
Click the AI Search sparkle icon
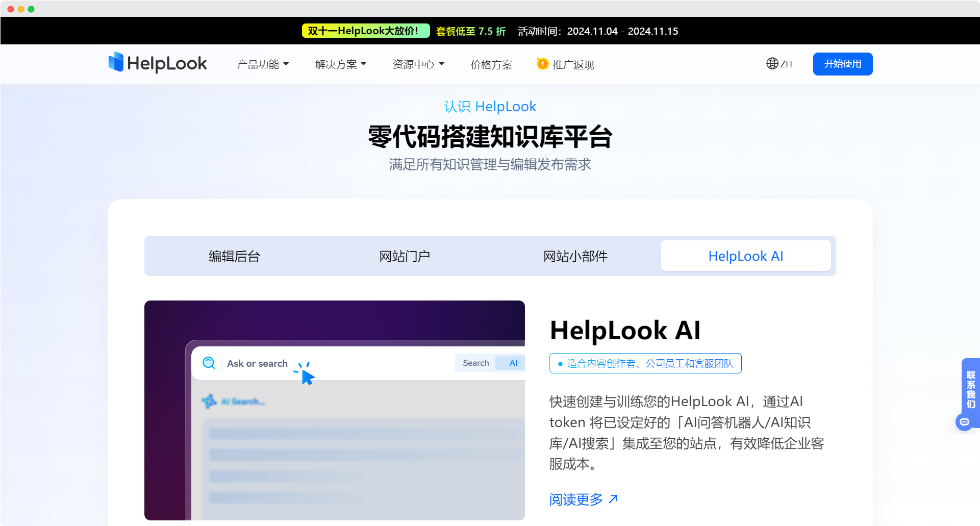209,402
